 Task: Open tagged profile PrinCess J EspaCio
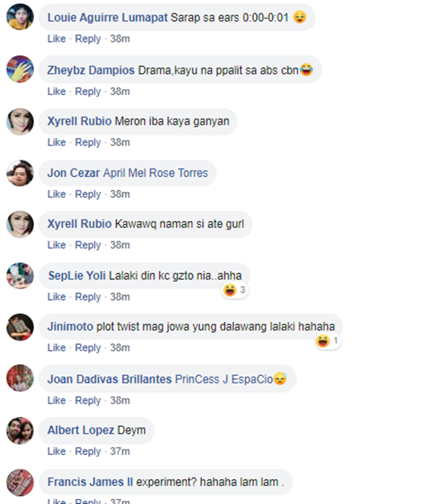pyautogui.click(x=224, y=379)
